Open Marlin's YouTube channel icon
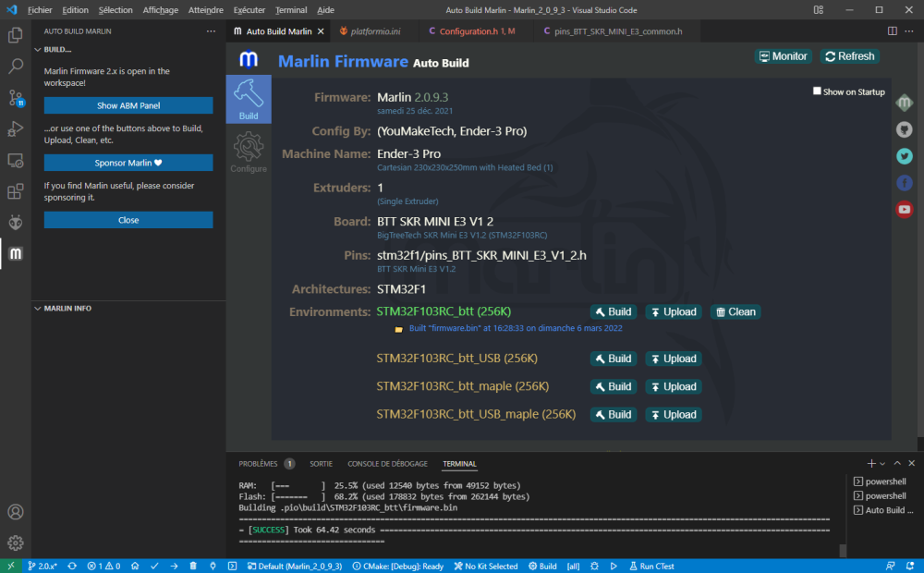The width and height of the screenshot is (924, 573). (904, 209)
